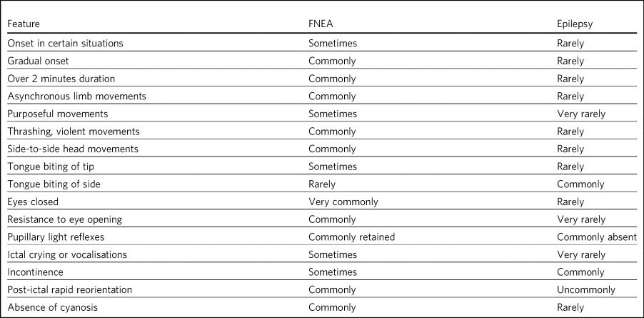The width and height of the screenshot is (644, 318).
Task: Click the 'Eyes closed' row label
Action: pyautogui.click(x=34, y=202)
